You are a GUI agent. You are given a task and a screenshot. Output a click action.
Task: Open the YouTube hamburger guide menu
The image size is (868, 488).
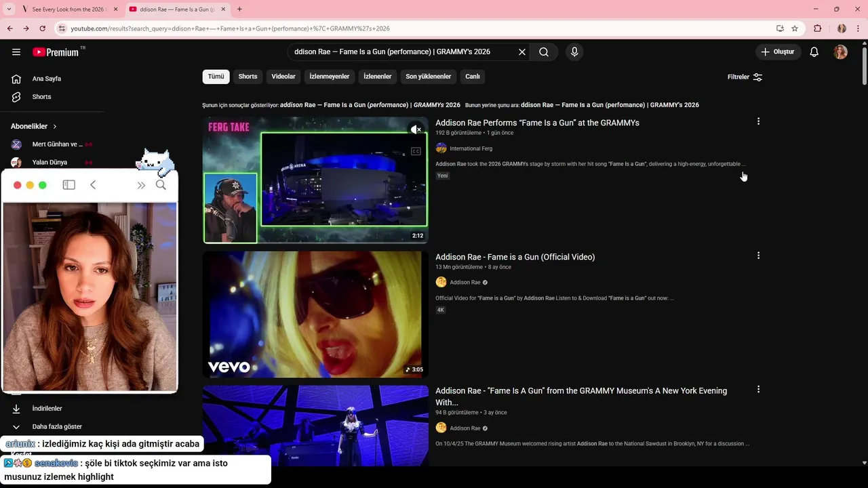[x=16, y=52]
